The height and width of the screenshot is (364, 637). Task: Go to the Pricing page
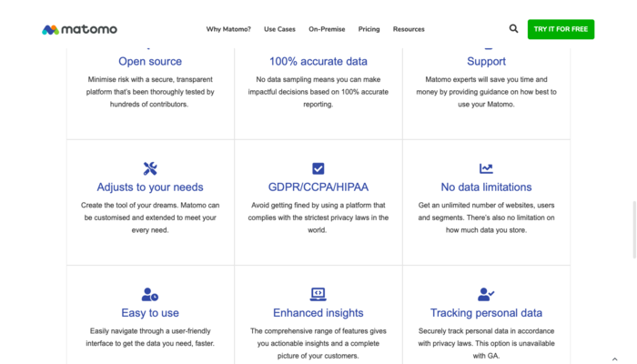369,29
